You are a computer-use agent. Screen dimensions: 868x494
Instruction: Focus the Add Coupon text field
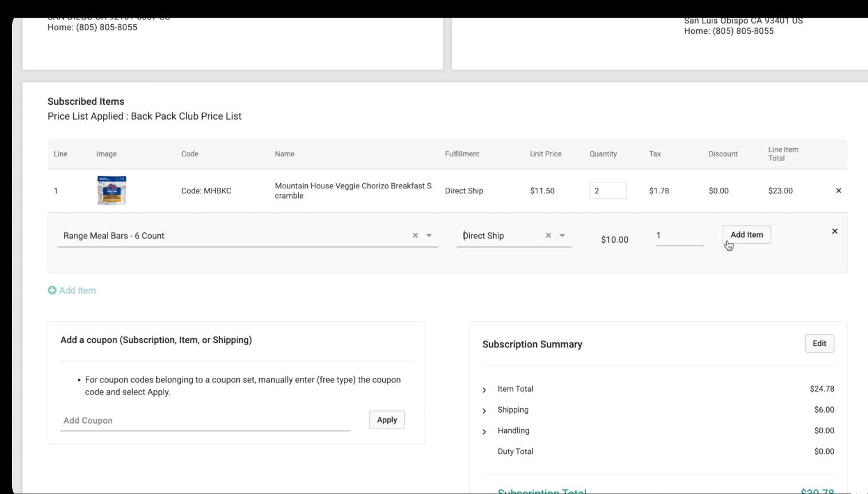[205, 420]
